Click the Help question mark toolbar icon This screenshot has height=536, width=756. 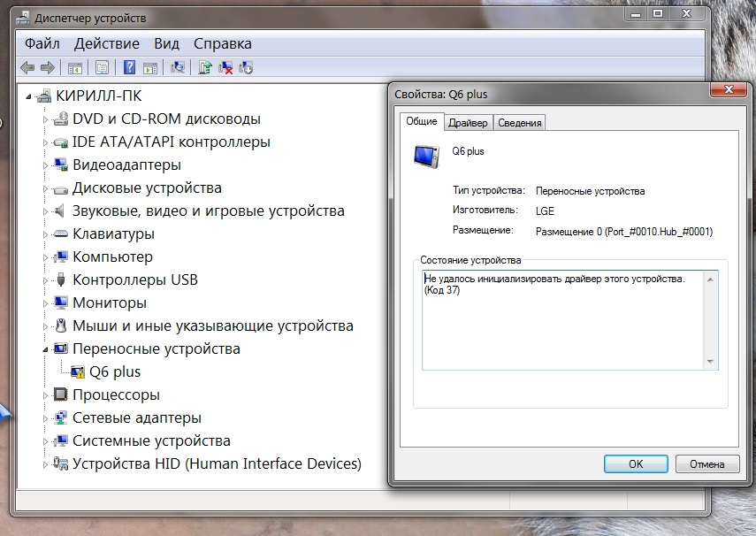[129, 67]
